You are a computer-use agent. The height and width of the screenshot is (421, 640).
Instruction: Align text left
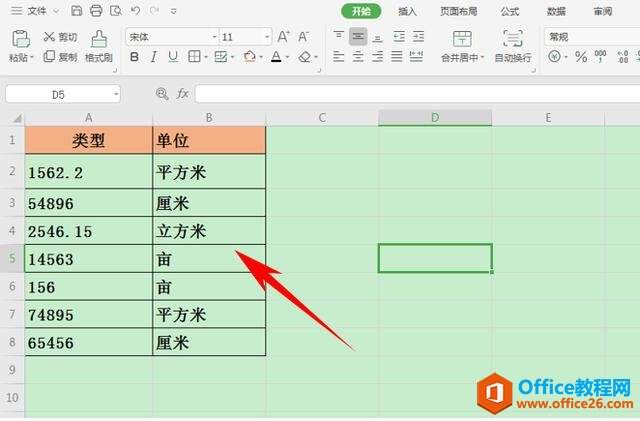(x=338, y=56)
